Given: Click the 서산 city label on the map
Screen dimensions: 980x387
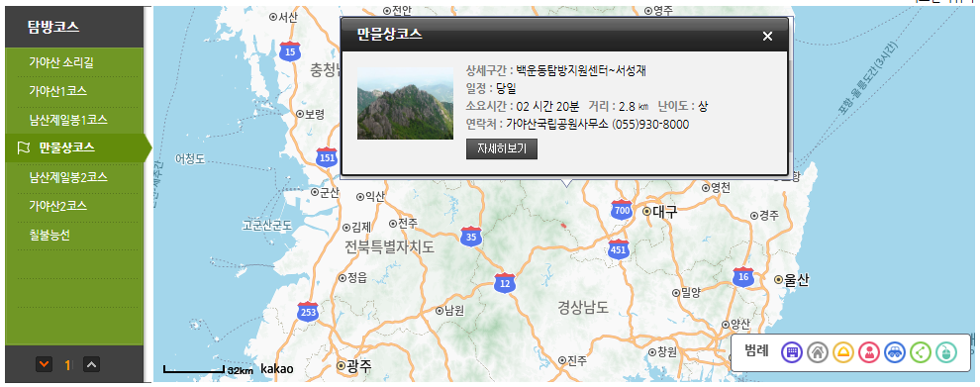Looking at the screenshot, I should point(287,17).
